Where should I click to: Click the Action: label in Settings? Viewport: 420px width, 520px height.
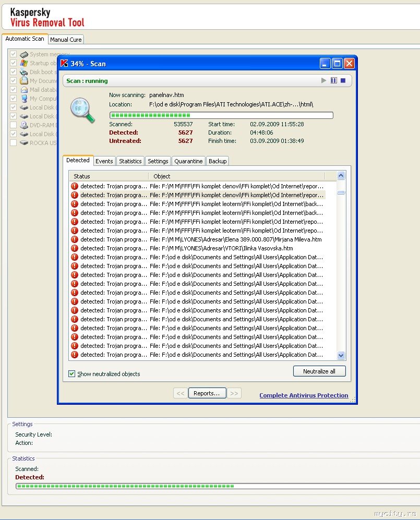click(x=24, y=443)
